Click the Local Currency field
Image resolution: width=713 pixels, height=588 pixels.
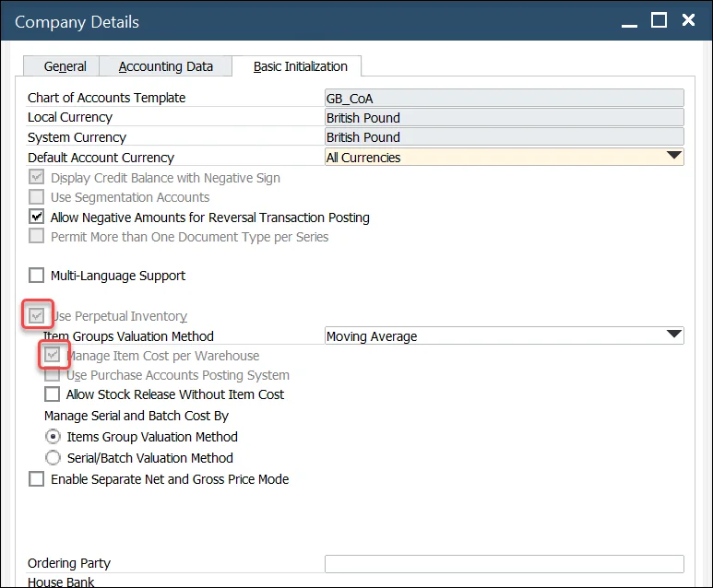click(x=504, y=117)
